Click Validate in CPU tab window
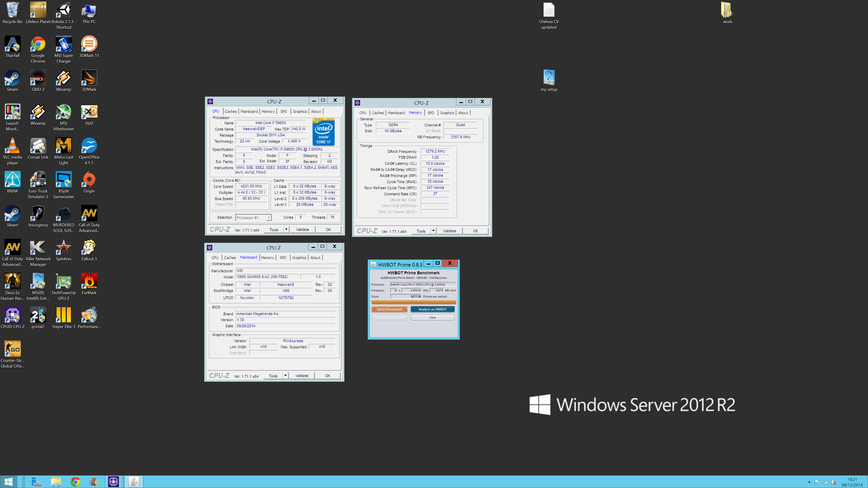Image resolution: width=868 pixels, height=488 pixels. click(x=302, y=230)
